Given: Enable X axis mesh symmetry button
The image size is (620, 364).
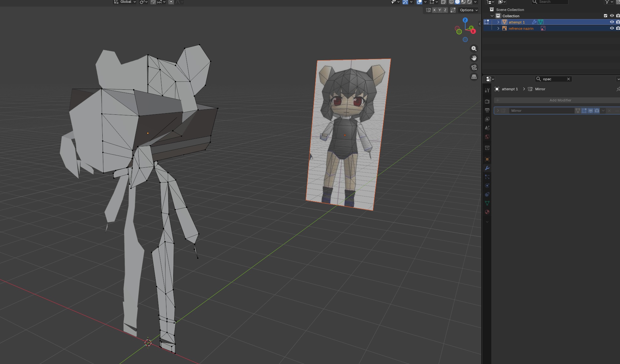Looking at the screenshot, I should click(434, 10).
